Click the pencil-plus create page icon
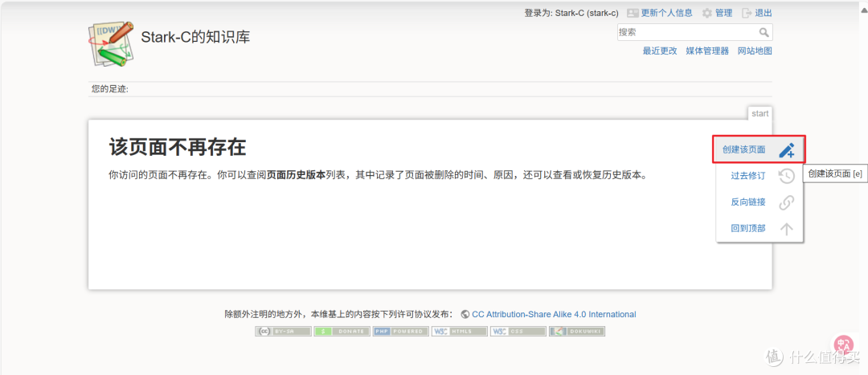Image resolution: width=868 pixels, height=375 pixels. point(787,150)
